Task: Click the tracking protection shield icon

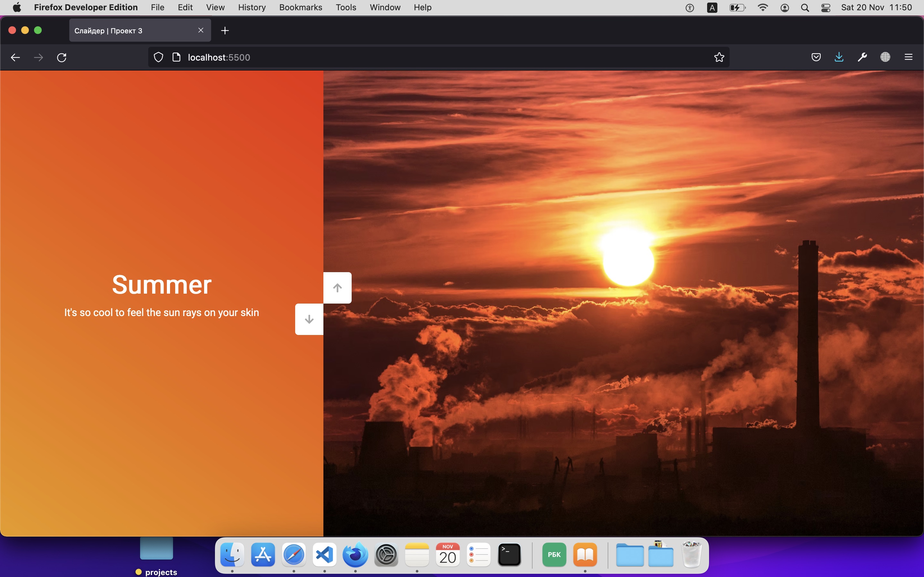Action: pos(159,57)
